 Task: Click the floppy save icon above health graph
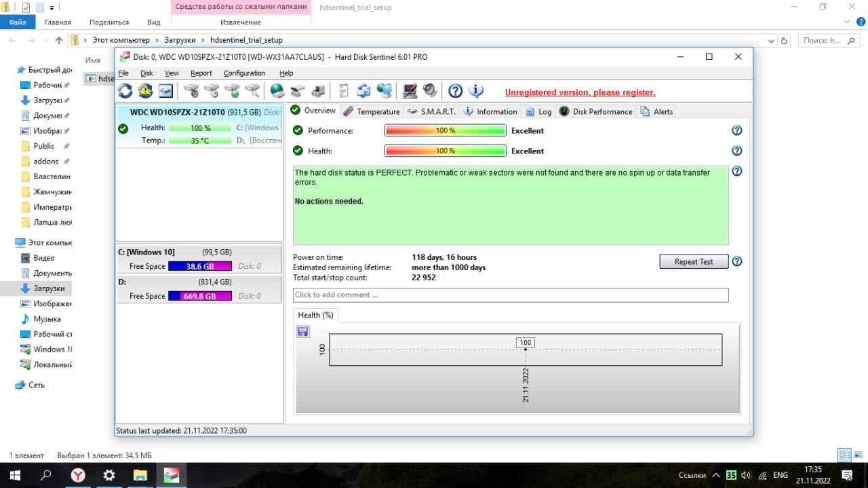pyautogui.click(x=303, y=331)
